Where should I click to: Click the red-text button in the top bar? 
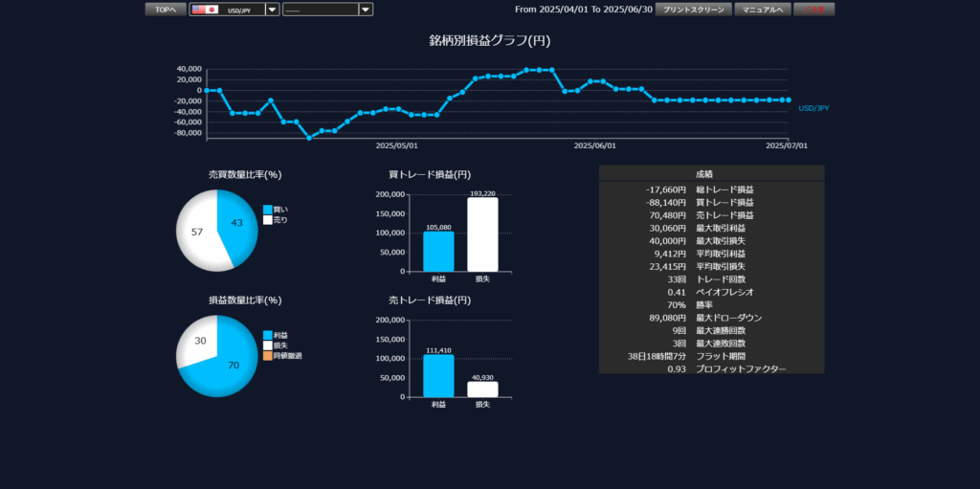pos(813,10)
